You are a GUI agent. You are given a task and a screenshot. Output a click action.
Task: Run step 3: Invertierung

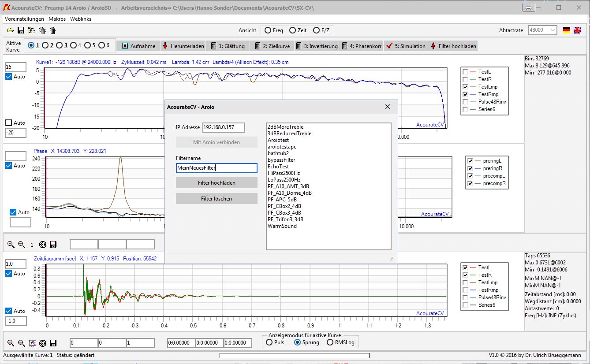pos(317,46)
